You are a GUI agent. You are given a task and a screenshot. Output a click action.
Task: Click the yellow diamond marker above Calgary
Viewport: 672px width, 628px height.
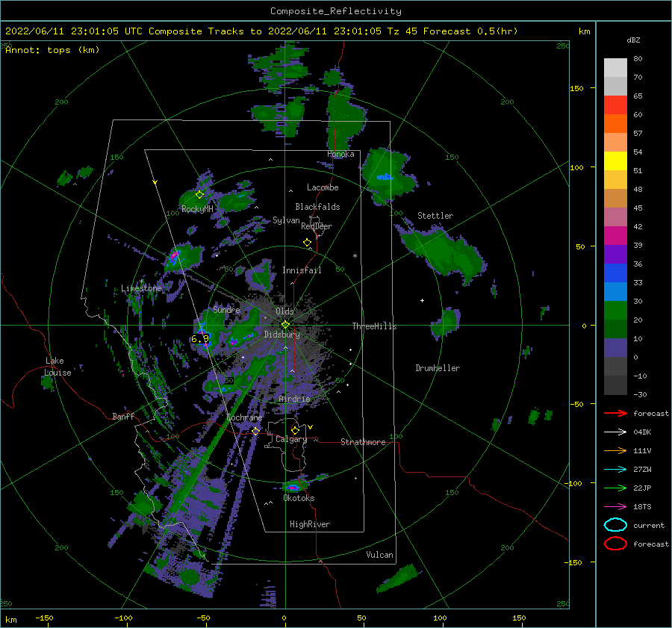(x=295, y=430)
